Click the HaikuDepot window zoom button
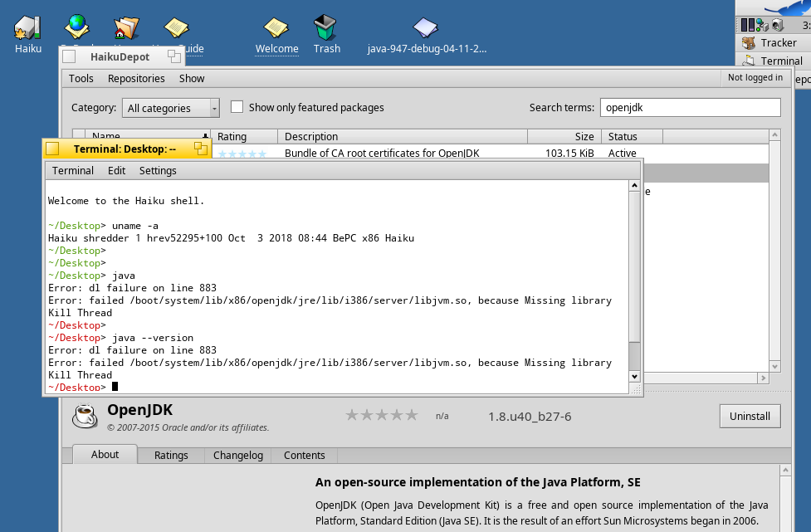The width and height of the screenshot is (811, 532). tap(174, 56)
